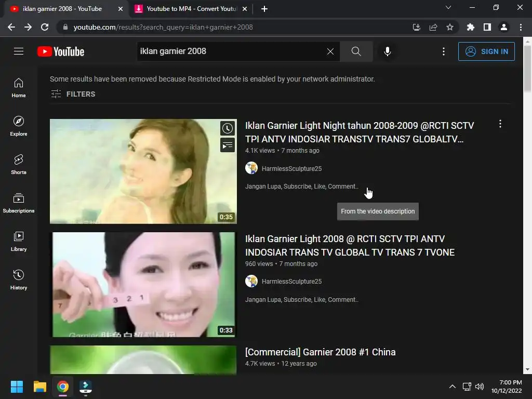This screenshot has height=399, width=532.
Task: Click the install/download icon in address bar
Action: tap(417, 27)
